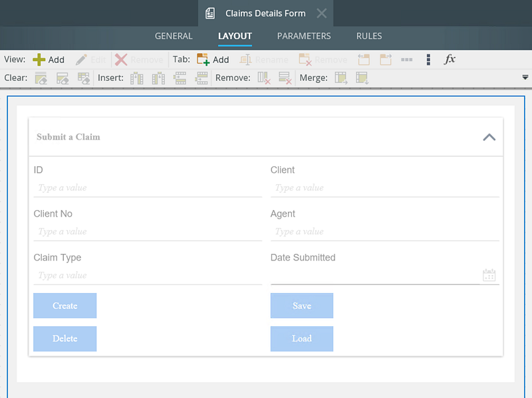
Task: Click the first Insert column icon
Action: [x=137, y=78]
